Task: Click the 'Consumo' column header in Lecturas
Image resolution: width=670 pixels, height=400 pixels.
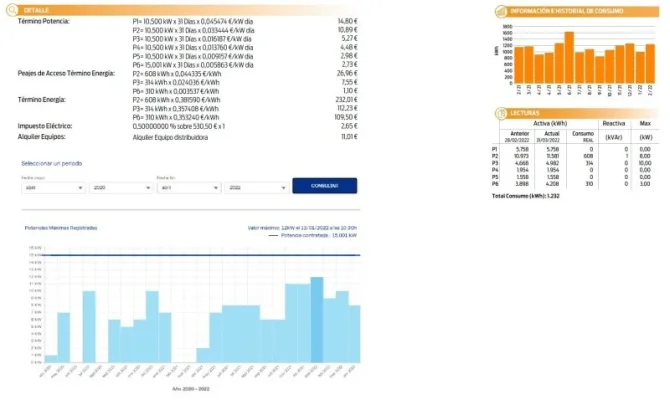Action: coord(583,134)
